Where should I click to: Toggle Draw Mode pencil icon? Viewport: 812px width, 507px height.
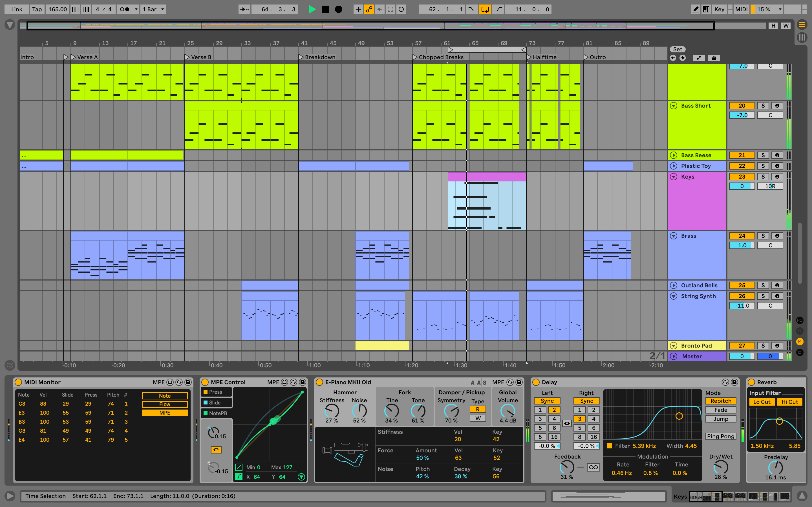tap(696, 9)
